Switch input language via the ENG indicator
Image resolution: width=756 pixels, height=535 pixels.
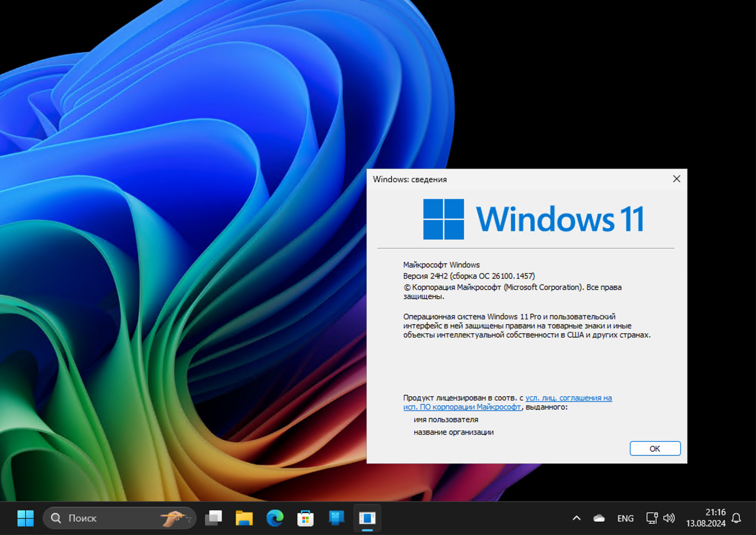(625, 518)
